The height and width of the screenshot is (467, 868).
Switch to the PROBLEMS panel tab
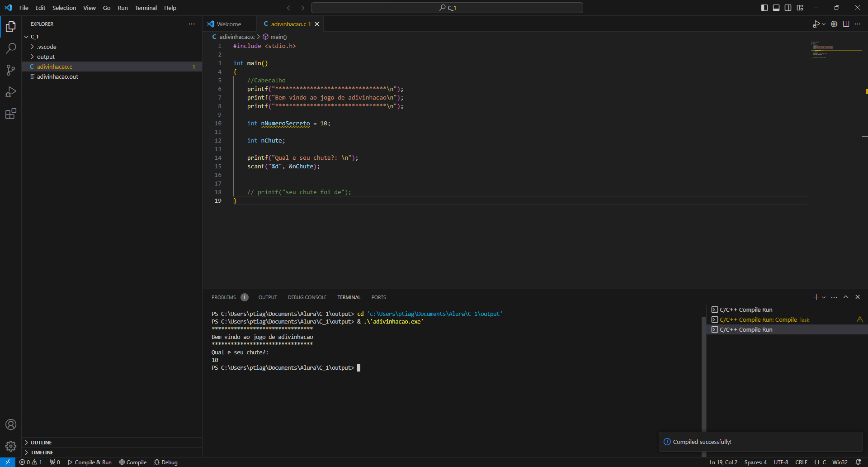pos(230,297)
